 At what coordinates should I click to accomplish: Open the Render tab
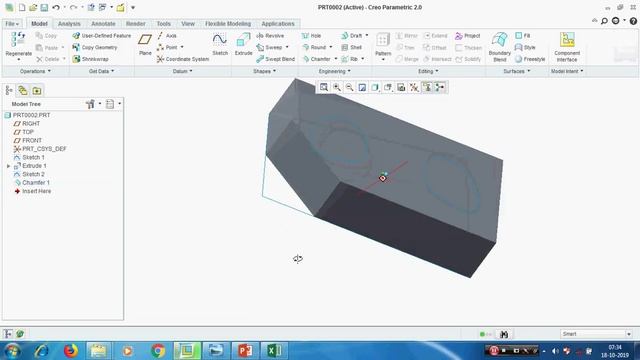136,24
